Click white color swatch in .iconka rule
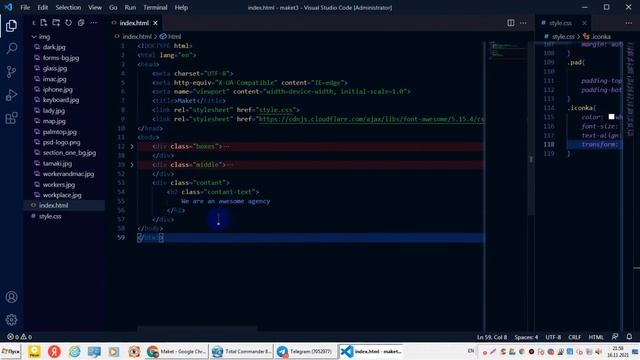The image size is (640, 360). coord(611,117)
